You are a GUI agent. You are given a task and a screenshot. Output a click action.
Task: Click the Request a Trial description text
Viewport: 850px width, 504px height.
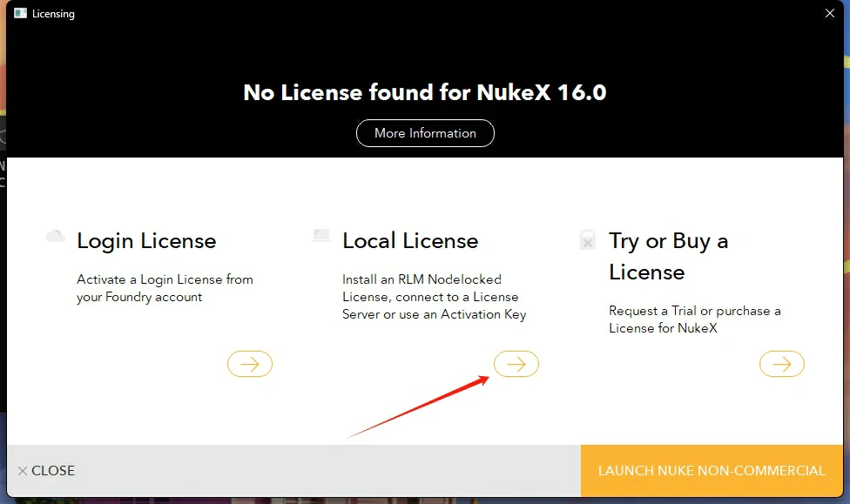(x=694, y=319)
